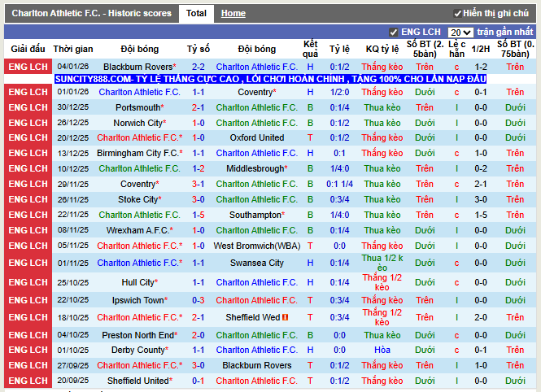The width and height of the screenshot is (541, 392).
Task: Click the Hòa result in Derby County row
Action: click(382, 350)
